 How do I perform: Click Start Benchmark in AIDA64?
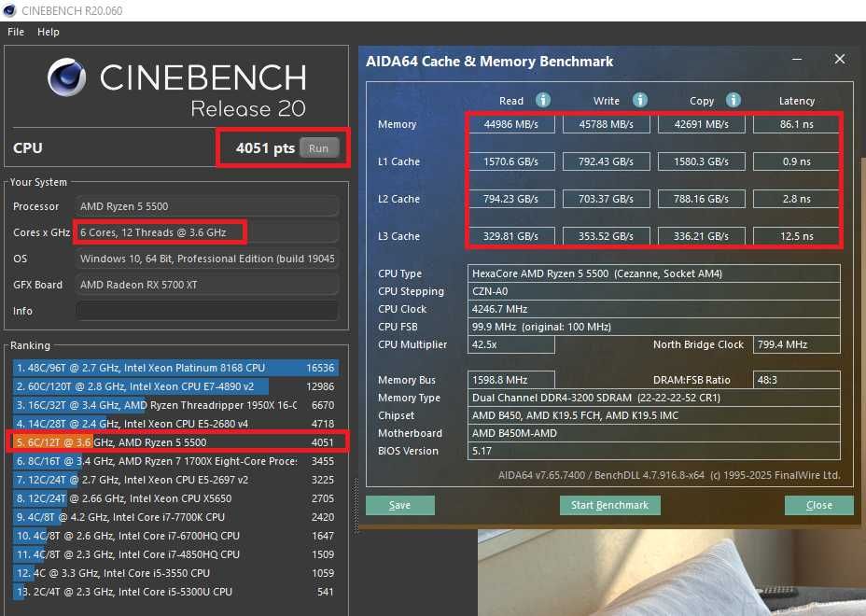click(x=609, y=505)
